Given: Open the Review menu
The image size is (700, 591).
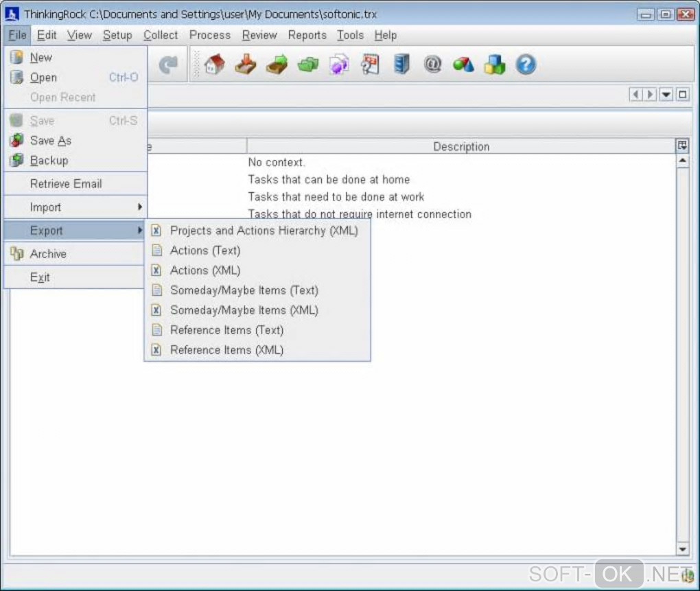Looking at the screenshot, I should (259, 35).
